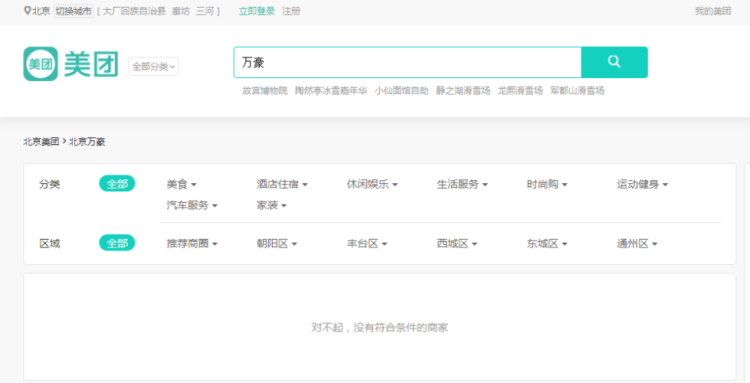The width and height of the screenshot is (750, 383).
Task: Click the 故宫博物院 suggested search
Action: pyautogui.click(x=265, y=91)
